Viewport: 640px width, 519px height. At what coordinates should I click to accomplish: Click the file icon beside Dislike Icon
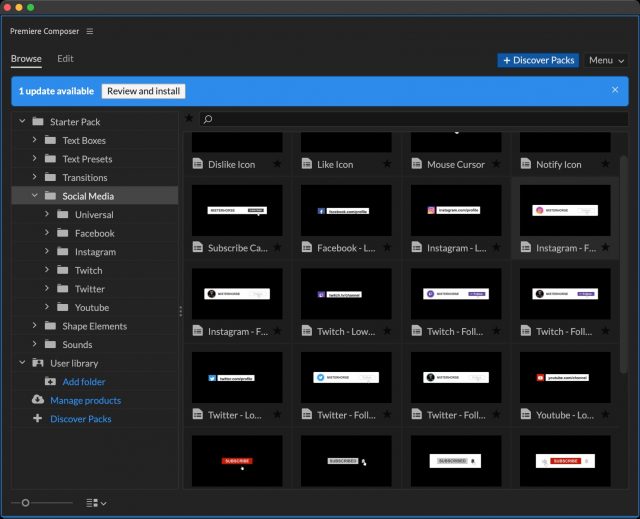197,164
